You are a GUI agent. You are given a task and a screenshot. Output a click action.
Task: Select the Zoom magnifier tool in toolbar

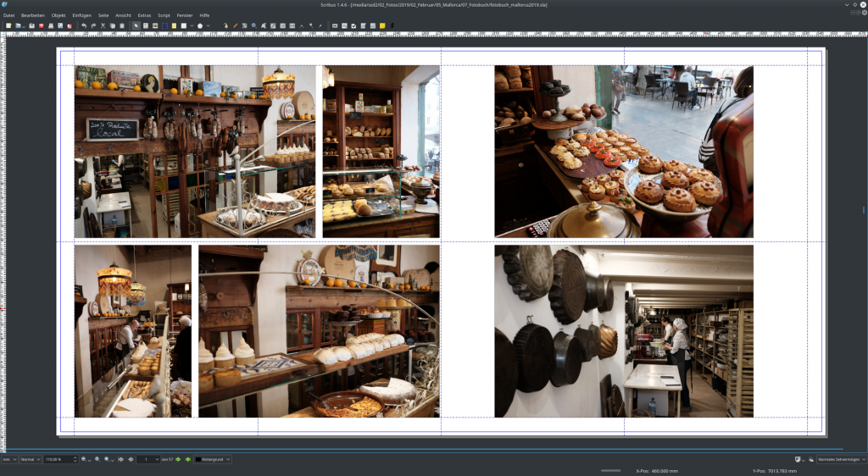click(253, 26)
